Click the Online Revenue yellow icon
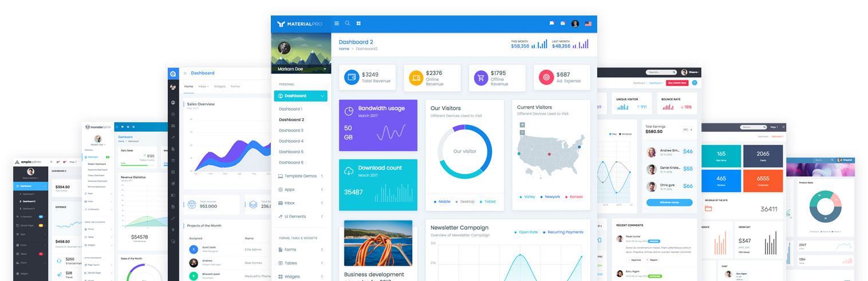The width and height of the screenshot is (868, 281). [416, 77]
